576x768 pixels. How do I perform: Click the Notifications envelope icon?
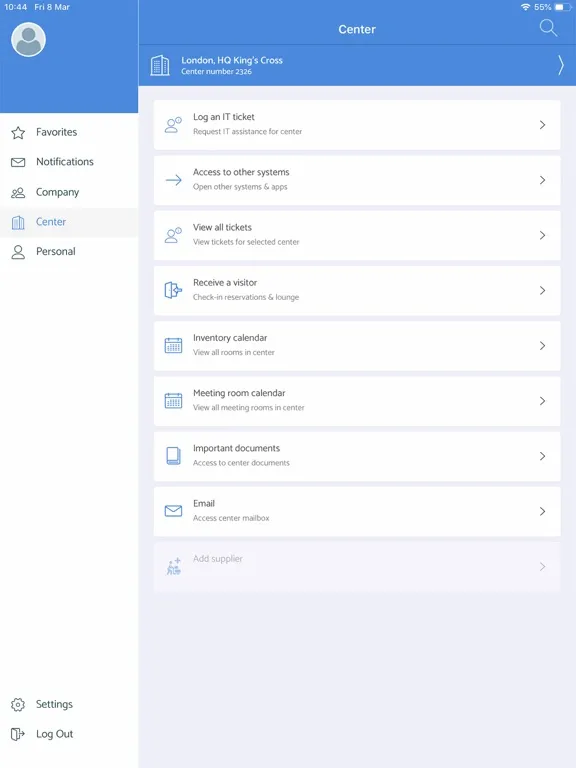tap(18, 162)
